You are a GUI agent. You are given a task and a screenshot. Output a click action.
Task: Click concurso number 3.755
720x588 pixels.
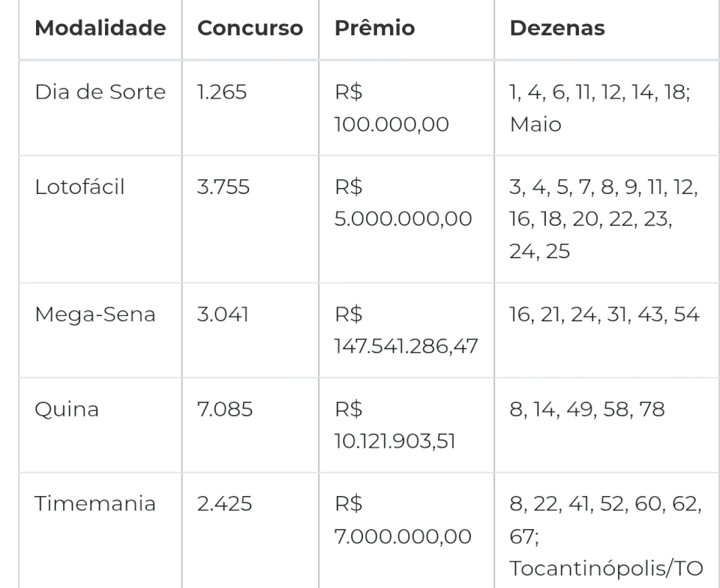coord(223,187)
